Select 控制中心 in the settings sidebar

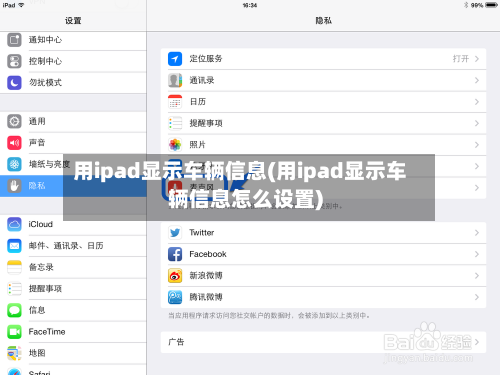coord(73,61)
